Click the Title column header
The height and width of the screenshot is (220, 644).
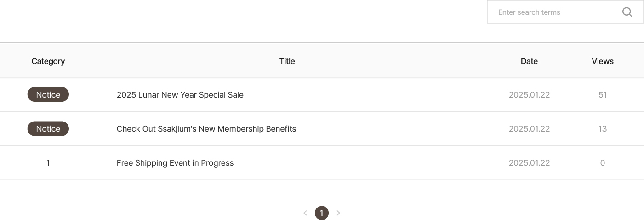tap(287, 61)
